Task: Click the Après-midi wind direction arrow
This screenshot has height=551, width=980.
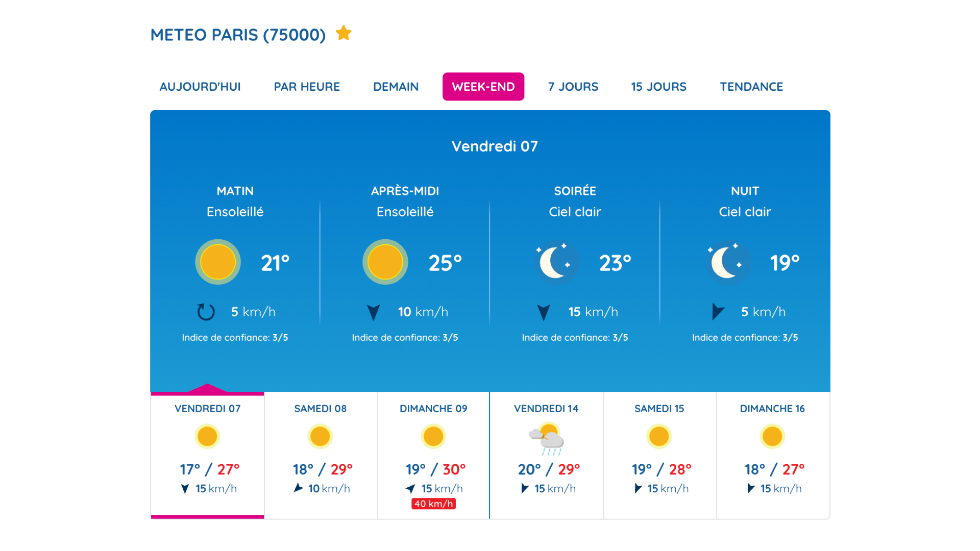Action: pyautogui.click(x=374, y=312)
